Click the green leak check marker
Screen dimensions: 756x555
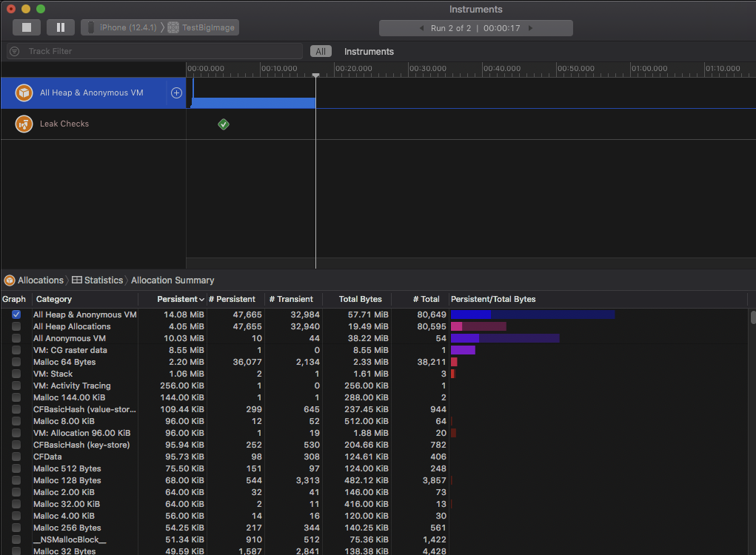(223, 124)
